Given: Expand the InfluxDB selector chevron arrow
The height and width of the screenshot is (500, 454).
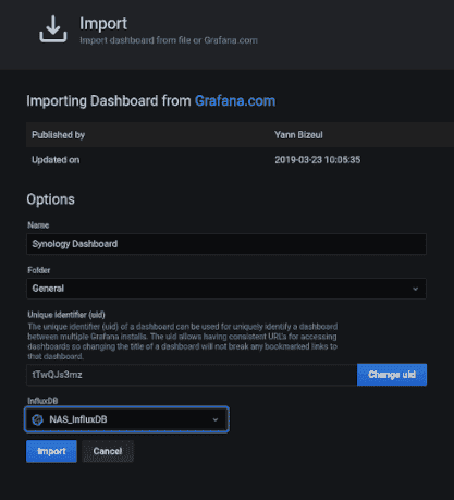Looking at the screenshot, I should (215, 420).
